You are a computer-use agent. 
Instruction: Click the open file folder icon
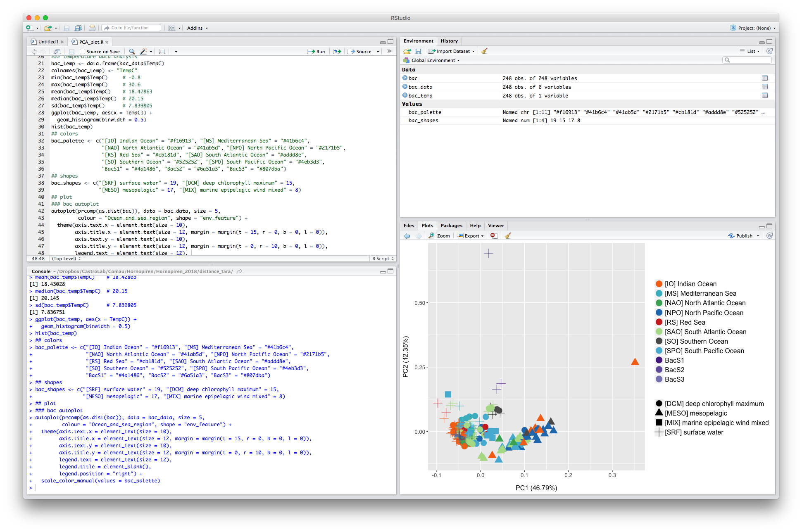[x=48, y=28]
